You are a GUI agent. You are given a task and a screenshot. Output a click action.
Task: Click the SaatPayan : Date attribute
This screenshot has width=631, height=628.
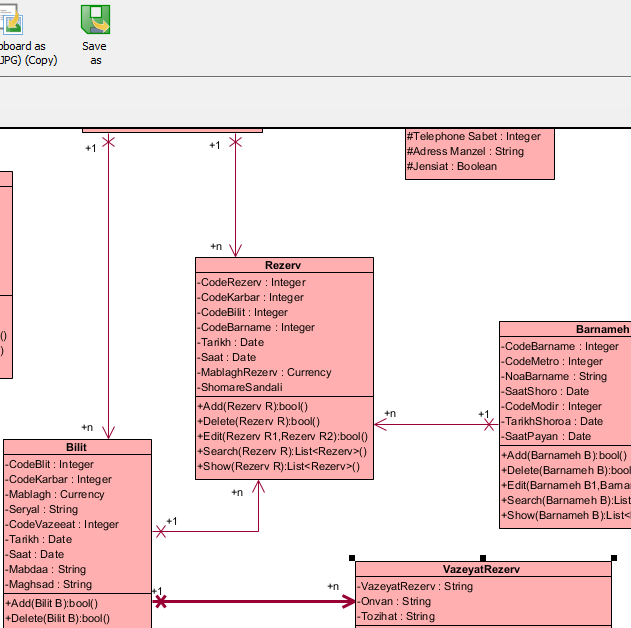tap(546, 436)
